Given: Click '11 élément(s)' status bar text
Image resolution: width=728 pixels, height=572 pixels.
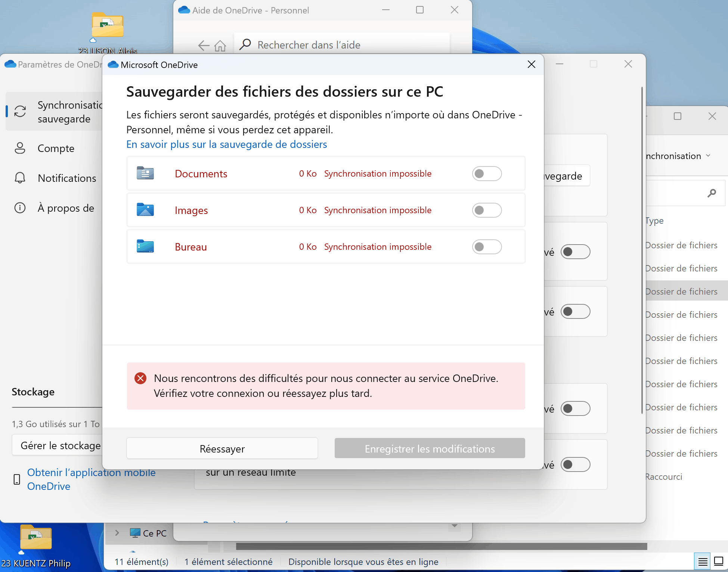Looking at the screenshot, I should [x=142, y=562].
